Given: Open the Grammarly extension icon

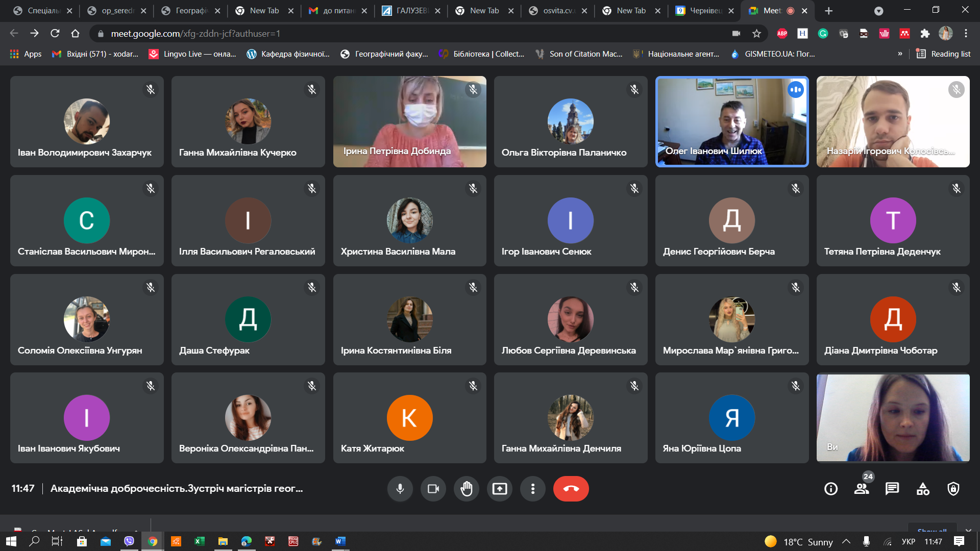Looking at the screenshot, I should (823, 33).
